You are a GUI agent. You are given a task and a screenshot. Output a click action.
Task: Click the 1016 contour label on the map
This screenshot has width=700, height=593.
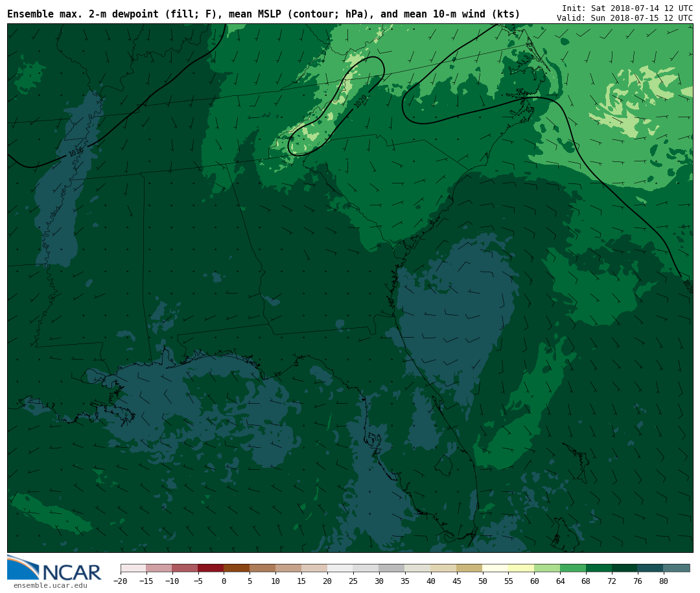point(76,152)
